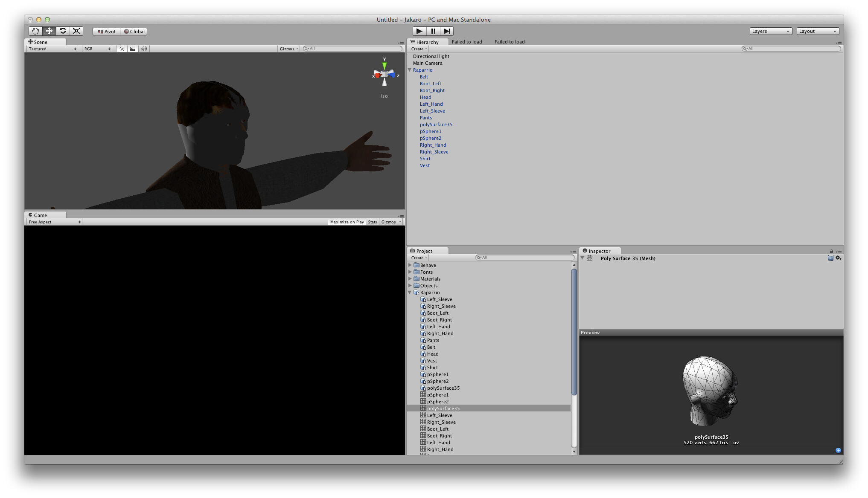The image size is (868, 498).
Task: Click the Step frame button
Action: [447, 31]
